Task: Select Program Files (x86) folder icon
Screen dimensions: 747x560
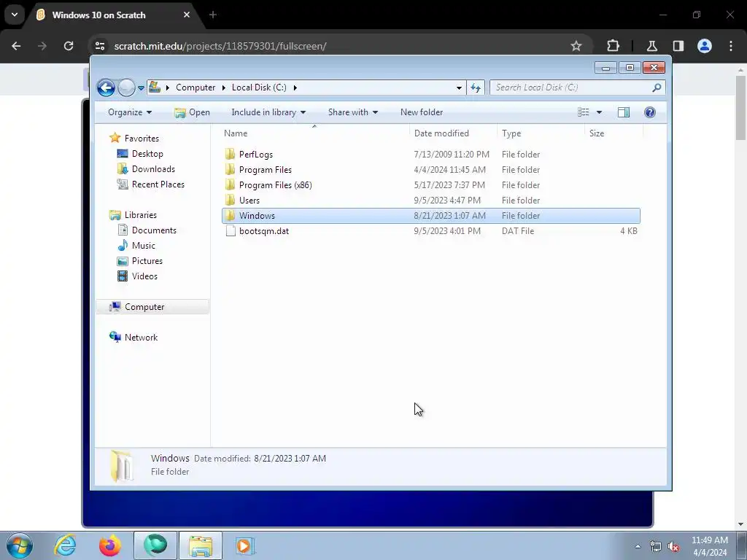Action: [230, 184]
